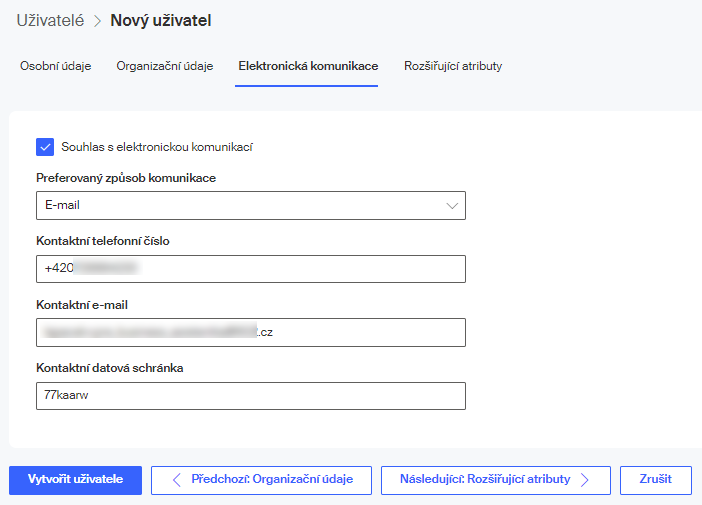Click the Vytvořit uživatele button
The height and width of the screenshot is (505, 702).
point(75,480)
